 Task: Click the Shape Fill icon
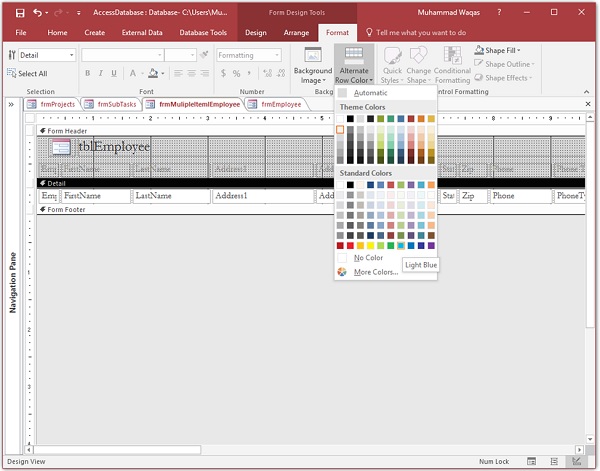click(x=479, y=51)
